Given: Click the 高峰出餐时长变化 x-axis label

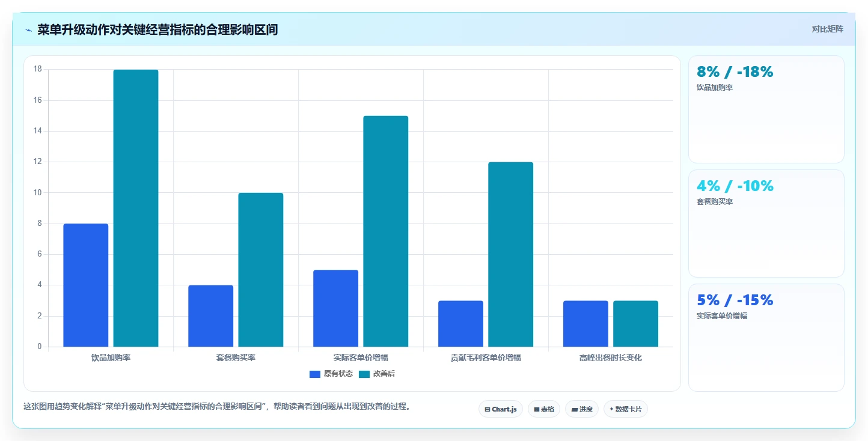Looking at the screenshot, I should tap(611, 357).
